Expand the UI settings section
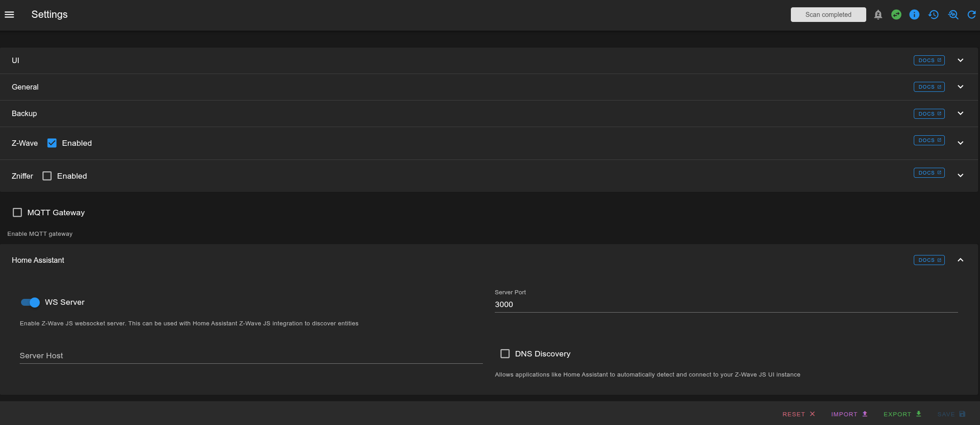The width and height of the screenshot is (980, 425). (x=960, y=60)
